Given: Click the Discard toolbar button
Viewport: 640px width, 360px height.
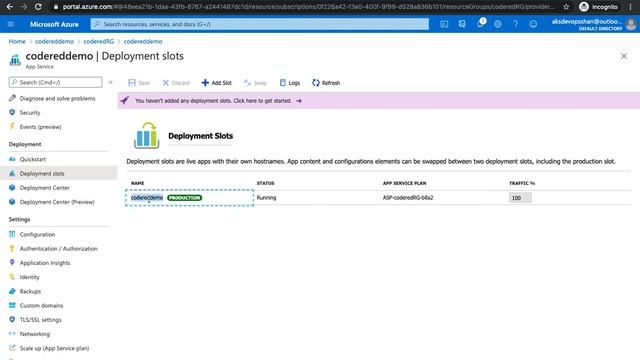Looking at the screenshot, I should coord(176,83).
